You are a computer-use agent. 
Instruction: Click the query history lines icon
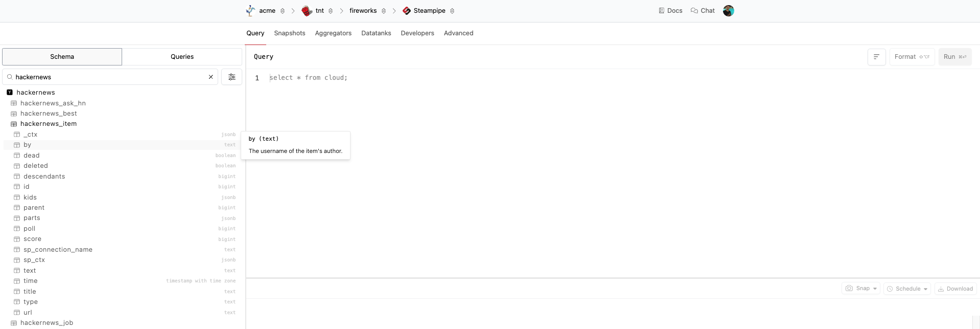pyautogui.click(x=876, y=57)
